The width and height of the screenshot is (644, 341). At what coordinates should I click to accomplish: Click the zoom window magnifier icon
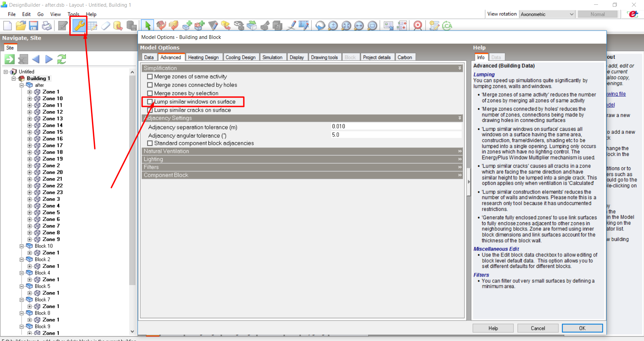[x=372, y=25]
